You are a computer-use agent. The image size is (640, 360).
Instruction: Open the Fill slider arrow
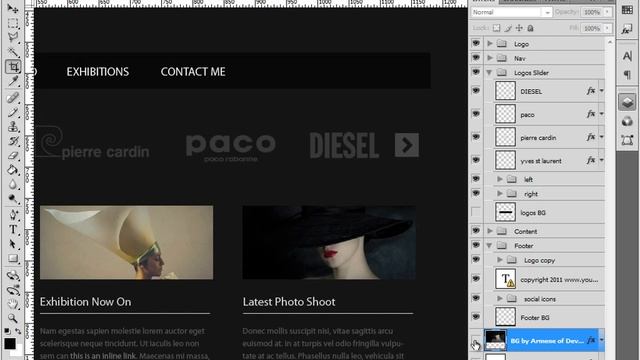(607, 28)
